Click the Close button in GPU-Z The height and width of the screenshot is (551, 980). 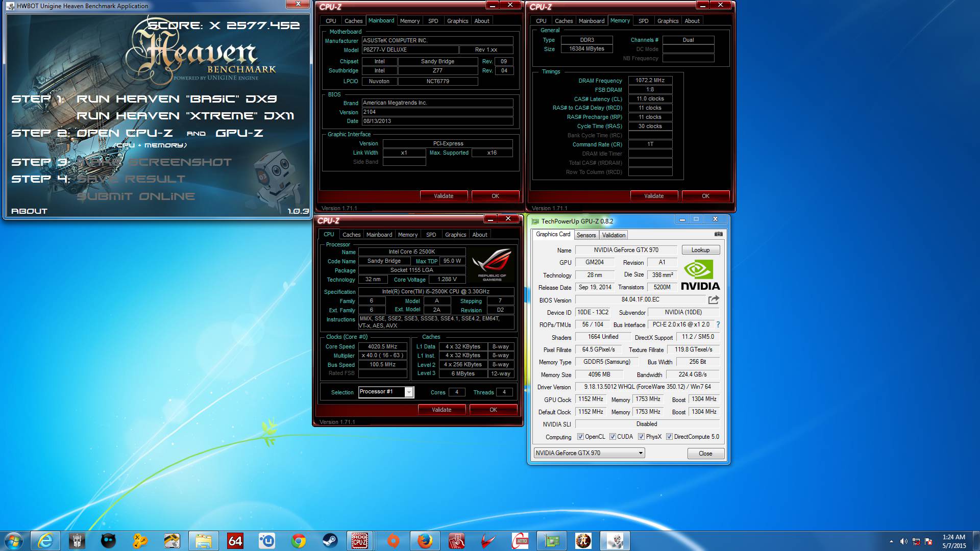(x=705, y=454)
